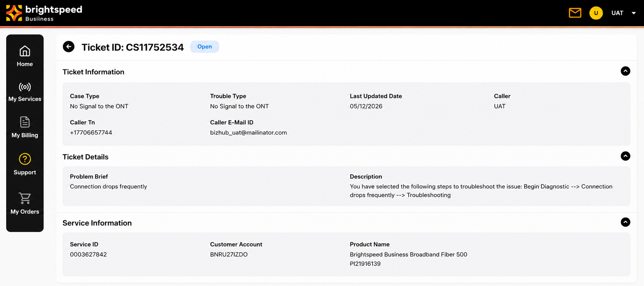Click the Case Type label
The height and width of the screenshot is (286, 644).
point(84,96)
